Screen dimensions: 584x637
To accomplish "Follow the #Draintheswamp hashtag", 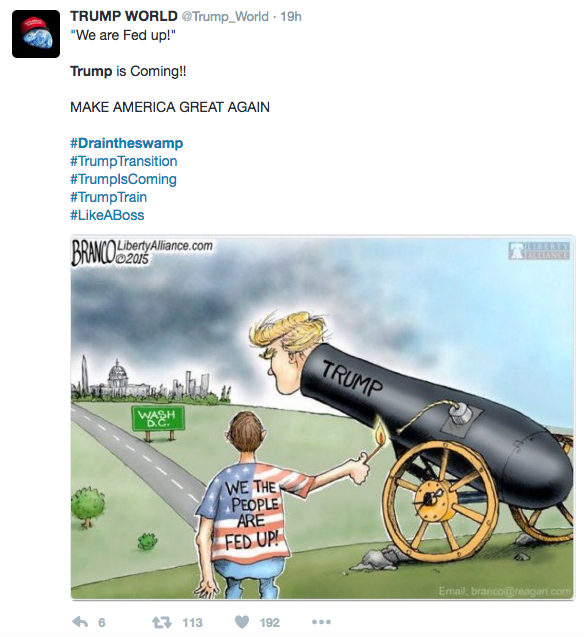I will [x=127, y=143].
